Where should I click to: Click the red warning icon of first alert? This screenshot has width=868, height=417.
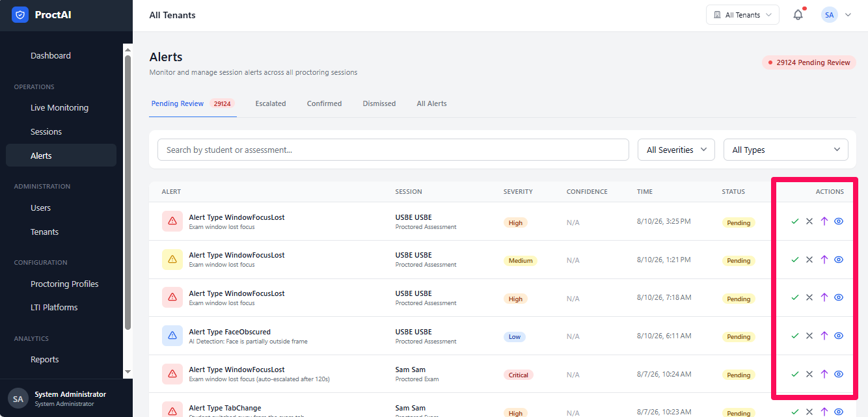tap(172, 221)
